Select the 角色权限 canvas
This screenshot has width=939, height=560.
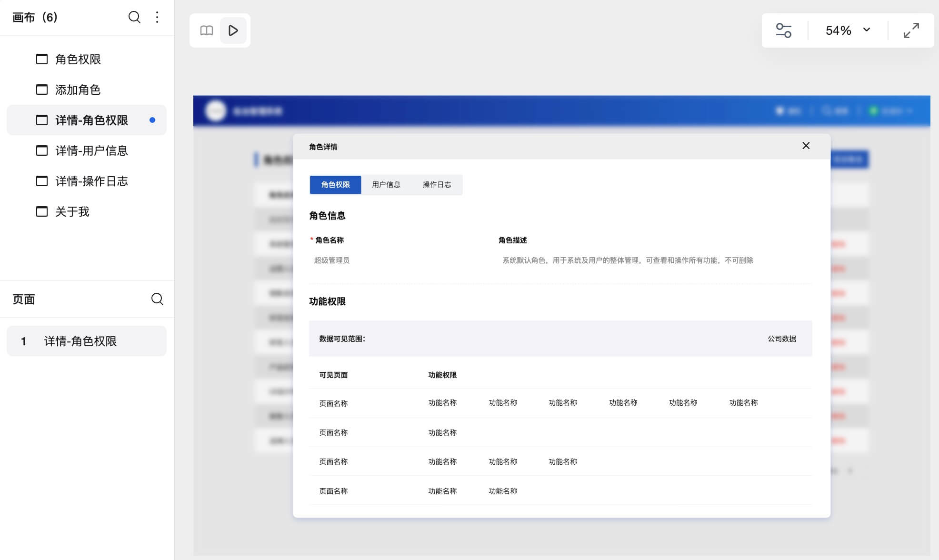point(78,59)
